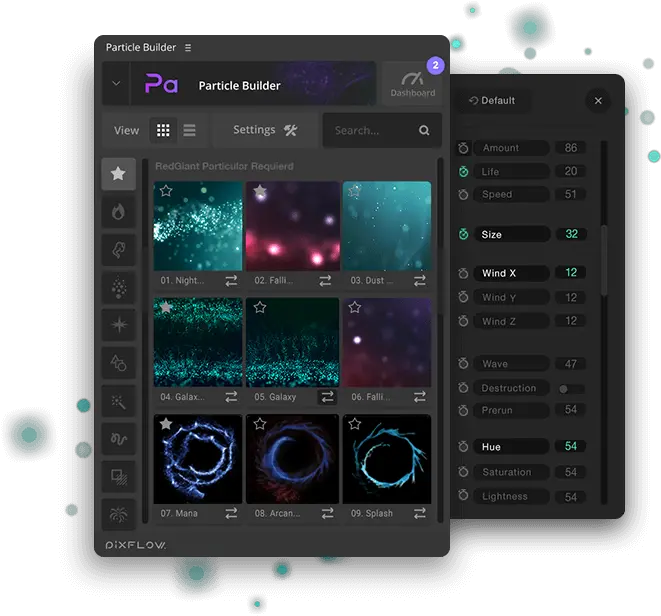The height and width of the screenshot is (616, 661).
Task: Toggle the Destruction switch
Action: [x=570, y=389]
